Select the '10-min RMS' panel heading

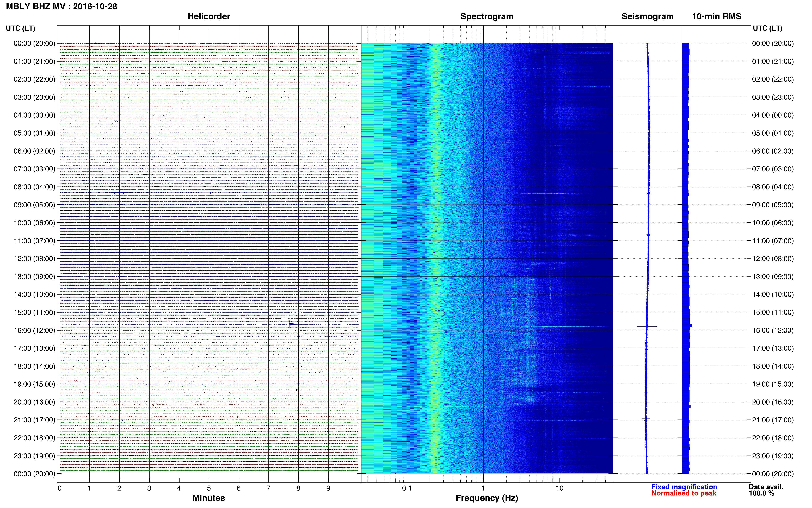pyautogui.click(x=716, y=16)
